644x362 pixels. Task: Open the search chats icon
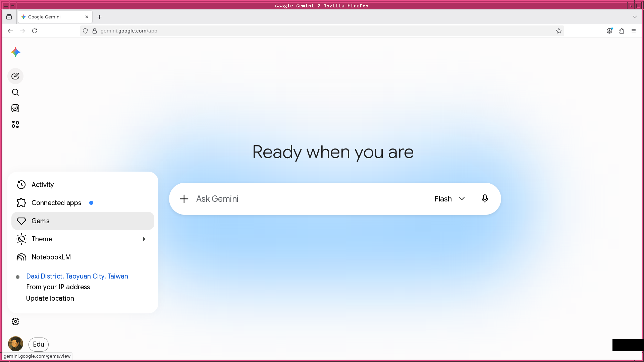(x=15, y=92)
